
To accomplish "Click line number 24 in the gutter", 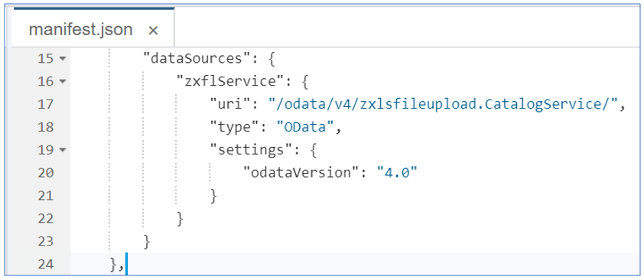I will (x=46, y=264).
